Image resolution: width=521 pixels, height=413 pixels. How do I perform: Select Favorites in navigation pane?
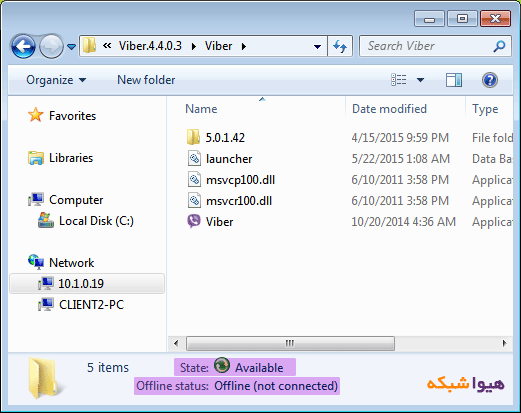[72, 116]
